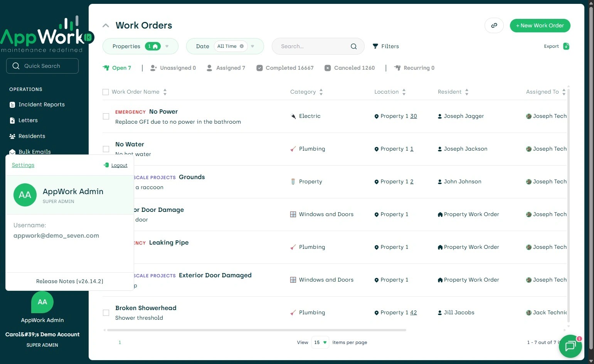Click the AA avatar at sidebar bottom
Image resolution: width=594 pixels, height=364 pixels.
(x=42, y=302)
